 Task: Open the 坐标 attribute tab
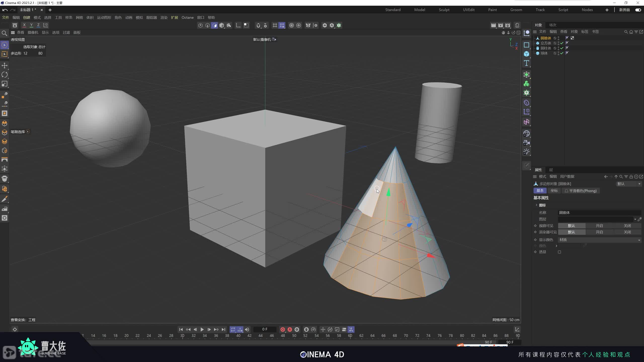(554, 191)
